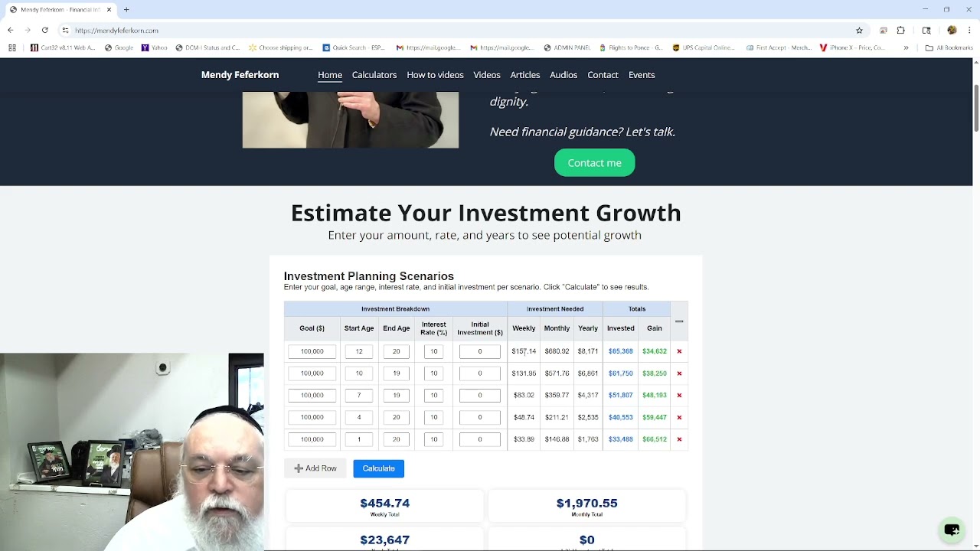Edit the Start Age field showing 7

click(x=359, y=396)
